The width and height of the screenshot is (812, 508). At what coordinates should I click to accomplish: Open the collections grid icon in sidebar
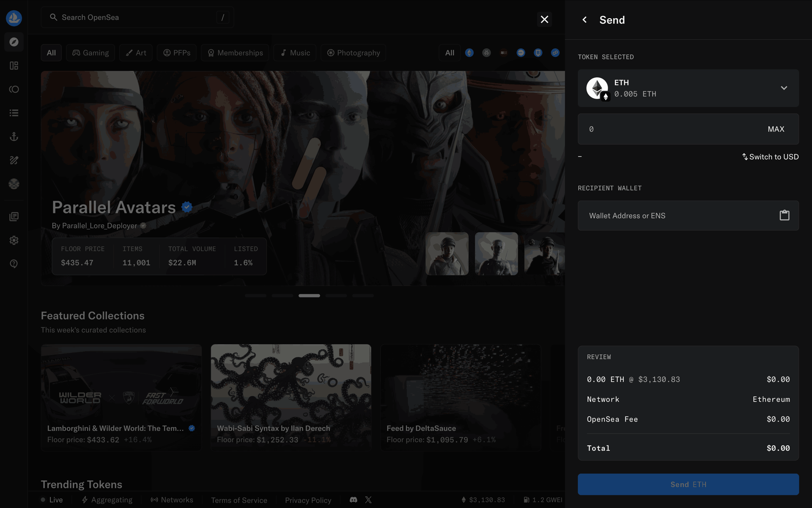tap(14, 66)
